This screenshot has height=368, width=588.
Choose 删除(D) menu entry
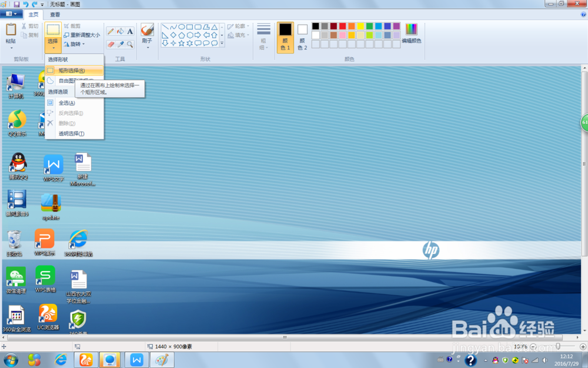click(74, 123)
